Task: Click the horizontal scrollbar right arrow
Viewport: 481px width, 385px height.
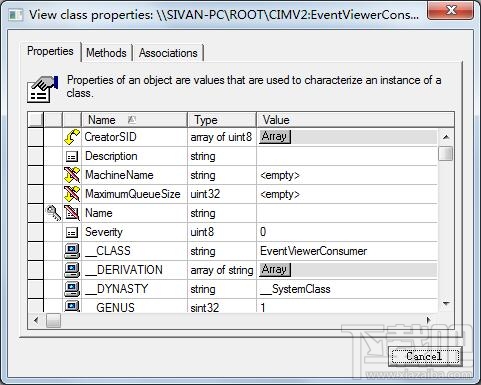Action: coord(429,321)
